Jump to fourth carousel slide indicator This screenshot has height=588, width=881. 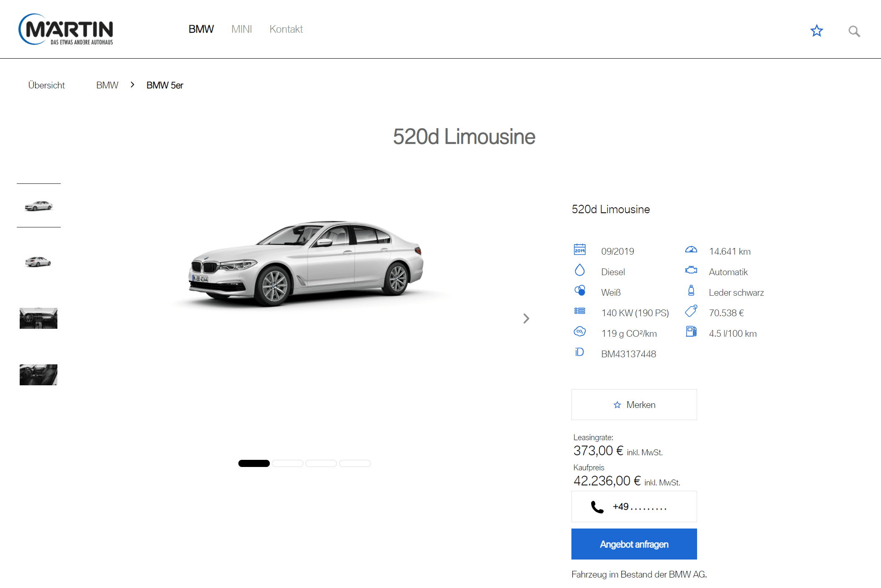pos(355,463)
